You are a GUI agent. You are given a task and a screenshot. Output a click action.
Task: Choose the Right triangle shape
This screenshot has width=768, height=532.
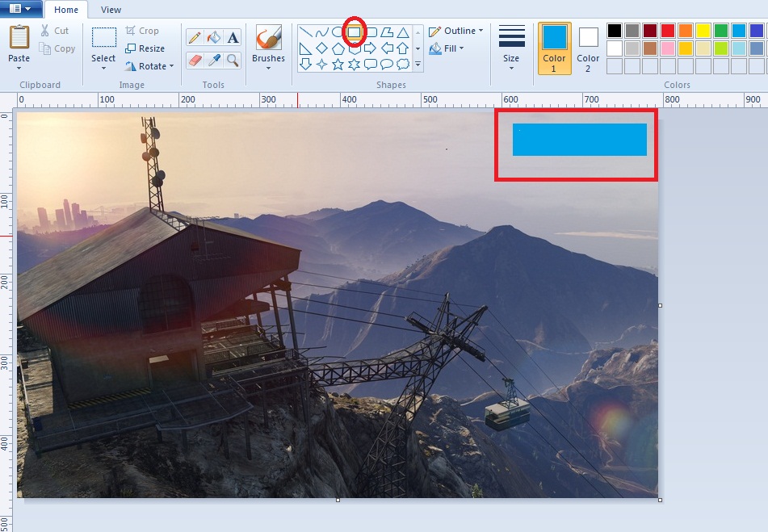click(305, 48)
